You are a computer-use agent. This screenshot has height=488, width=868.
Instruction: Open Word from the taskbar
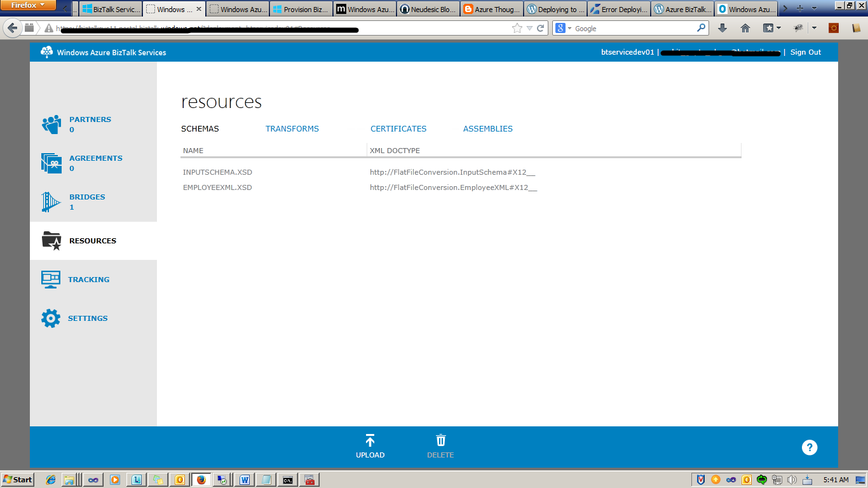coord(244,480)
